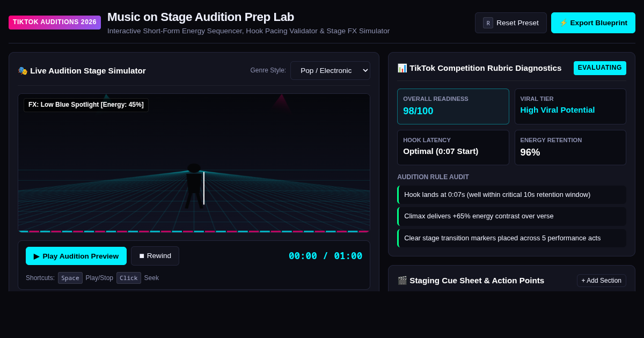Seek by clicking the stage playhead line
Screen dimensions: 644x338
pos(204,188)
